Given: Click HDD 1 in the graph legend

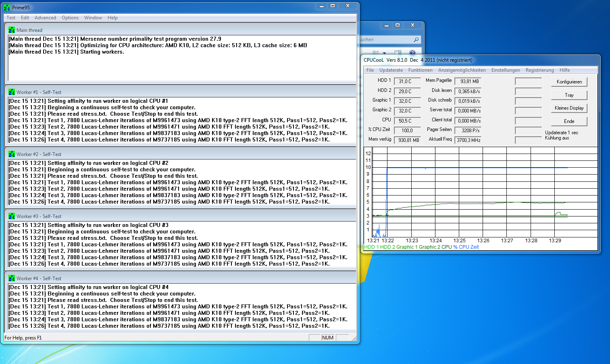Looking at the screenshot, I should click(x=371, y=247).
